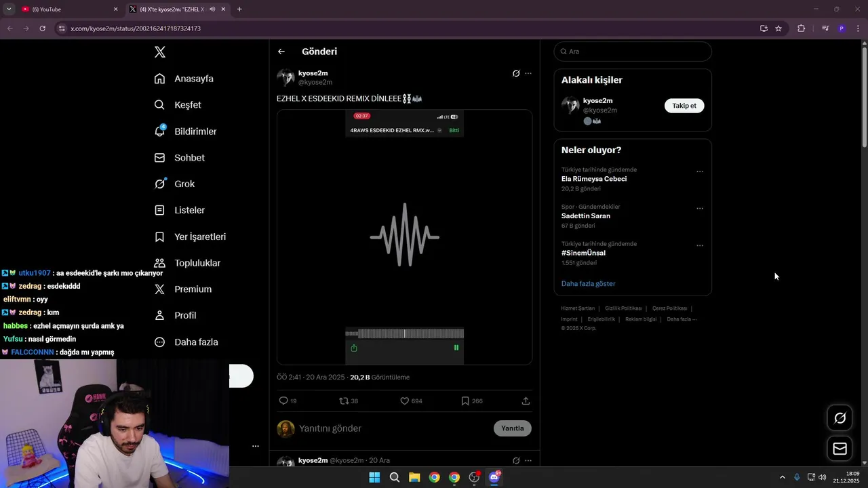Click the browser address bar URL

click(x=136, y=28)
